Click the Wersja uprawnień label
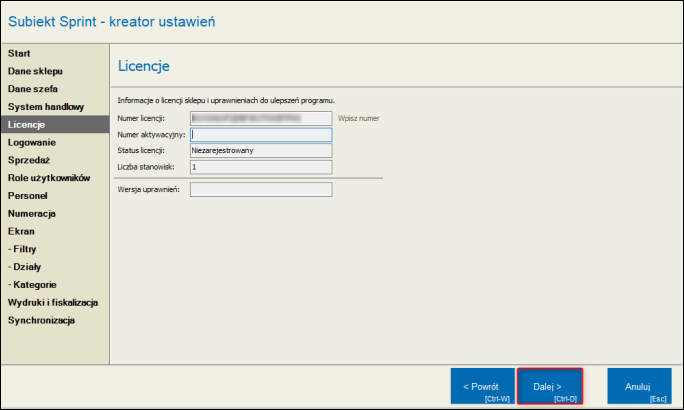Viewport: 684px width, 410px height. (148, 189)
